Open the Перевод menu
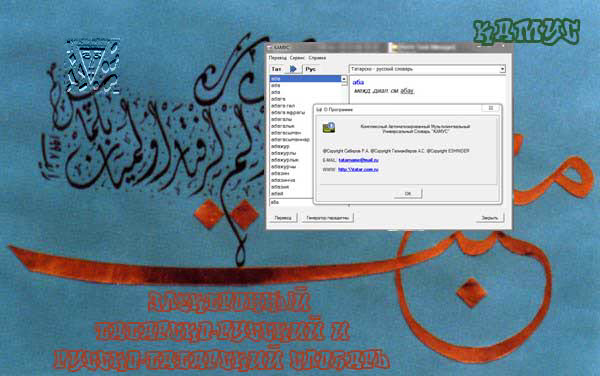600x376 pixels. coord(277,58)
